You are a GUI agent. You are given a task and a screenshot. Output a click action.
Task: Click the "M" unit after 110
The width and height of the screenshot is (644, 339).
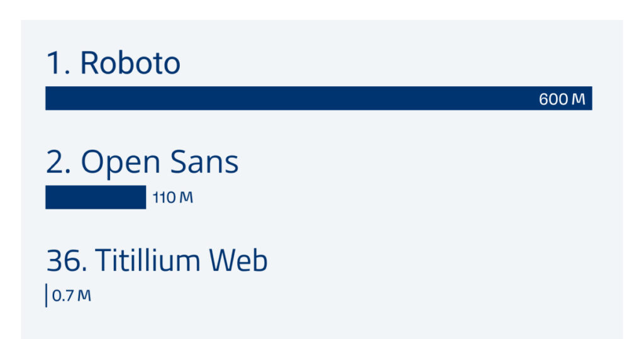pyautogui.click(x=186, y=197)
